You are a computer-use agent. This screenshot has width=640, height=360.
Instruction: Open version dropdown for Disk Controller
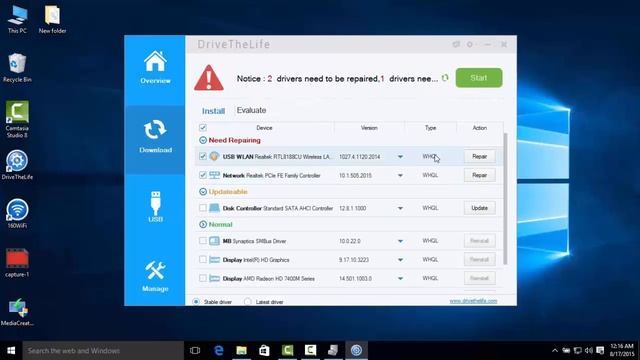pyautogui.click(x=400, y=208)
